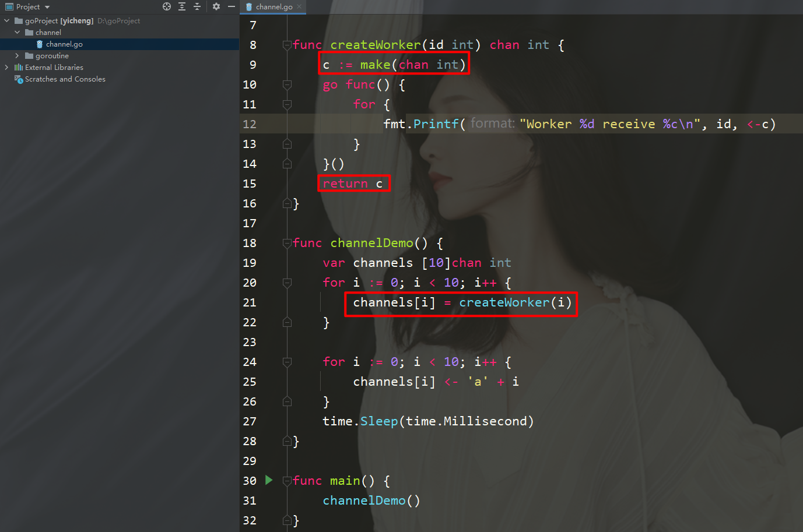Click line number 30 in the gutter
The image size is (803, 532).
pos(250,481)
